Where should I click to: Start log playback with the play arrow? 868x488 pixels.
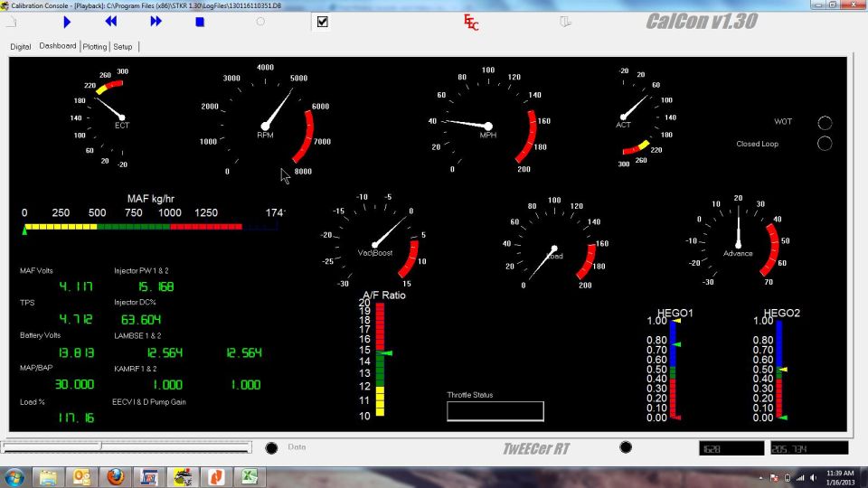click(67, 22)
